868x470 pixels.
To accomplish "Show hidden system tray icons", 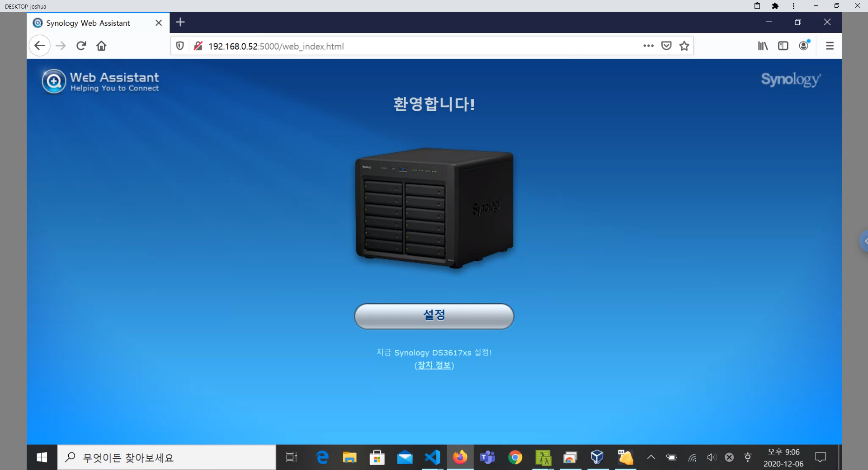I will point(651,457).
